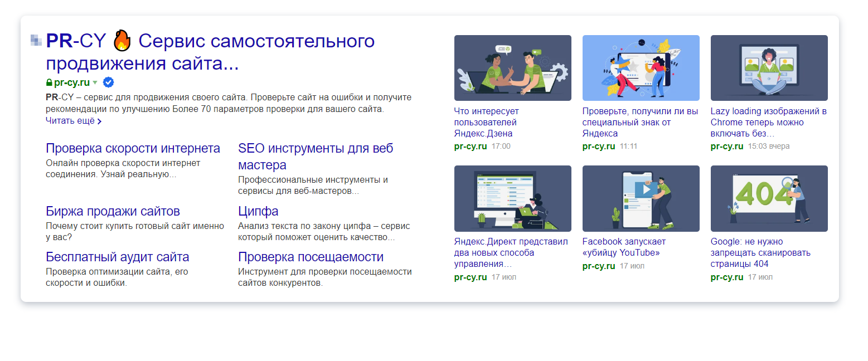Click the Lazy loading article thumbnail
The image size is (868, 361).
(x=769, y=68)
